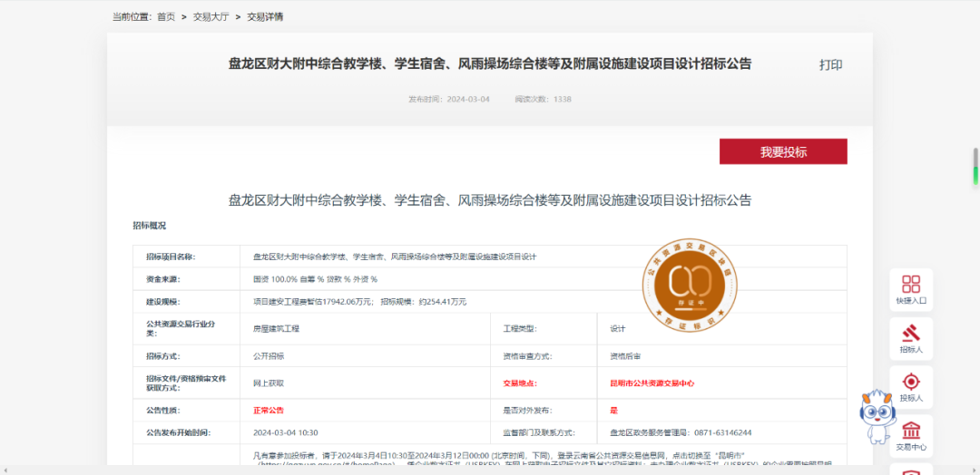Screen dimensions: 980x475
Task: Click the 阅读次数 1338 view counter
Action: tap(543, 99)
